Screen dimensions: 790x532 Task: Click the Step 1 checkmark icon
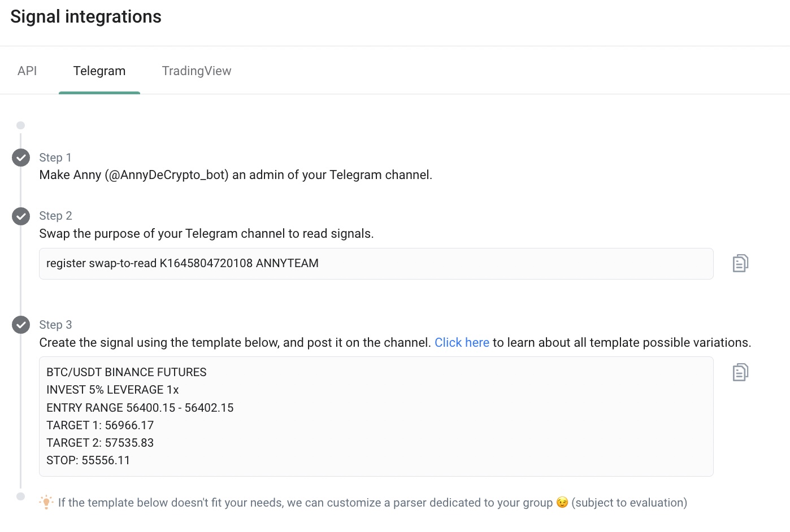[21, 158]
